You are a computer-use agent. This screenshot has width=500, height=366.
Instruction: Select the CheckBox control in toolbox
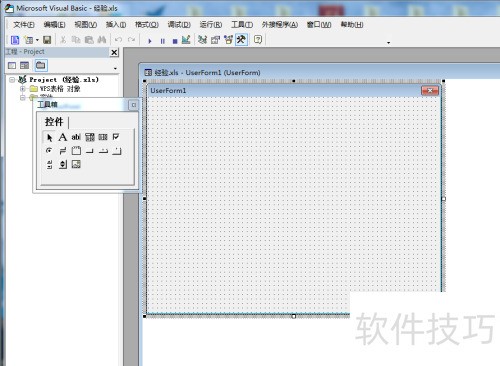pyautogui.click(x=116, y=137)
